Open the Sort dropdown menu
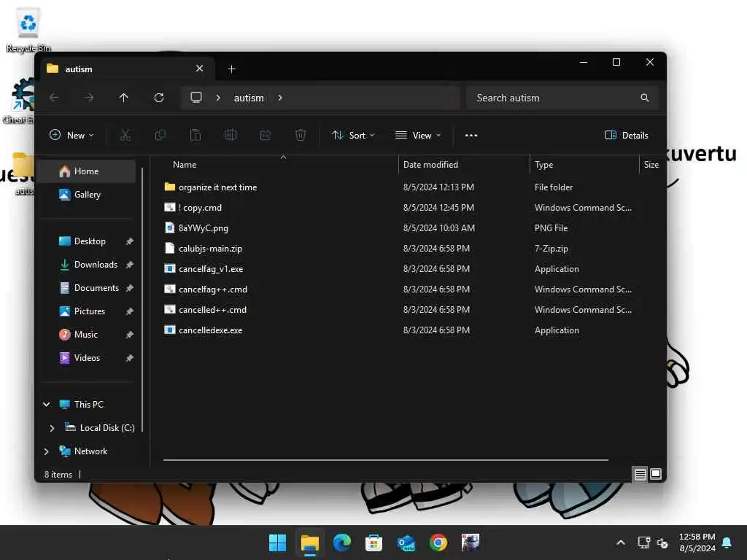 point(353,135)
